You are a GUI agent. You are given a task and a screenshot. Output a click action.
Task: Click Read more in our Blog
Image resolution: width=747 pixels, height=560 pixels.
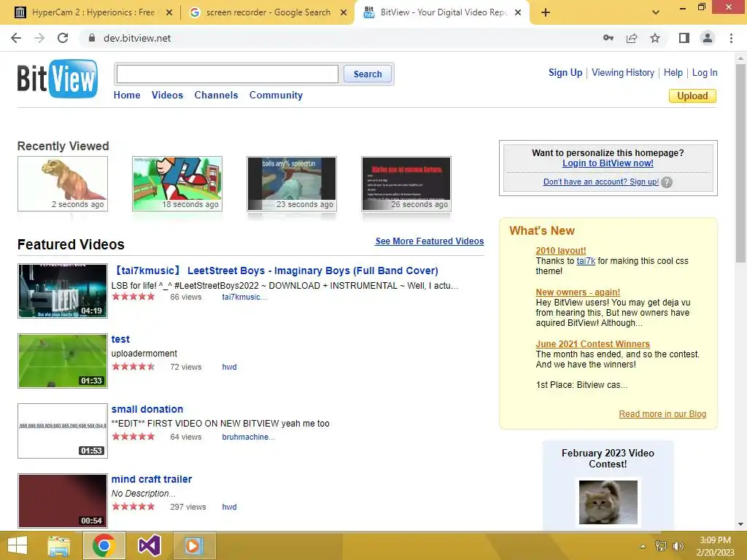(662, 414)
